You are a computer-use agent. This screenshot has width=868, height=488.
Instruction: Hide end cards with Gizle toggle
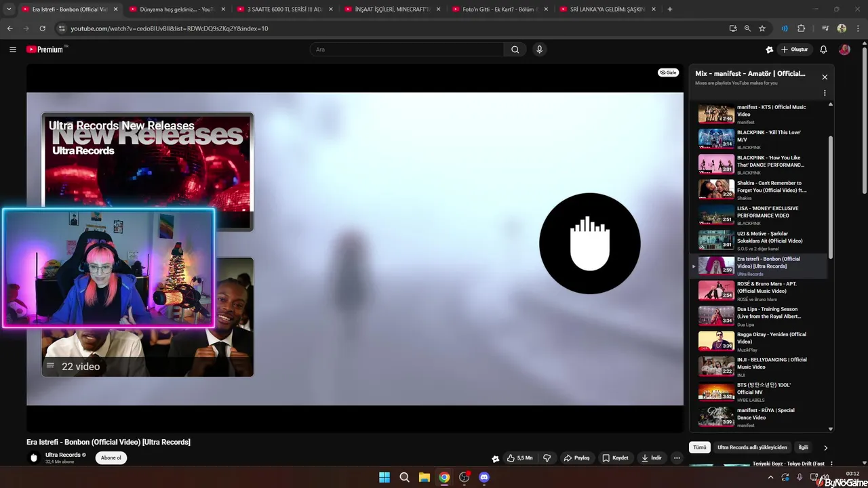pos(668,73)
